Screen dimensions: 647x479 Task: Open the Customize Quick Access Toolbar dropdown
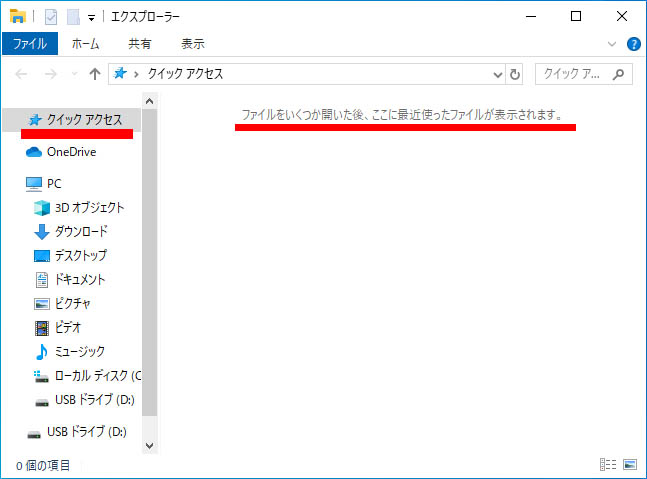(91, 17)
